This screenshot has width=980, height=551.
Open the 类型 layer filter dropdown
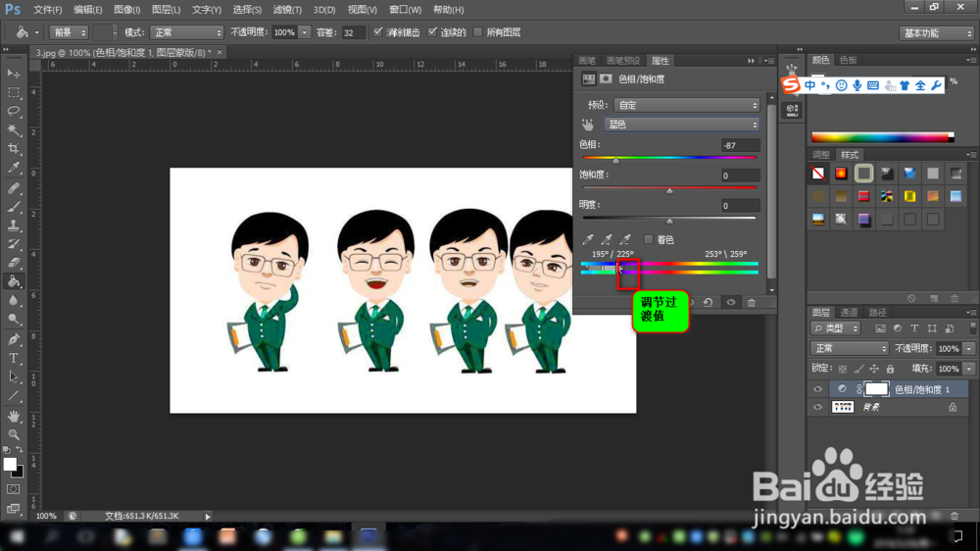(836, 328)
